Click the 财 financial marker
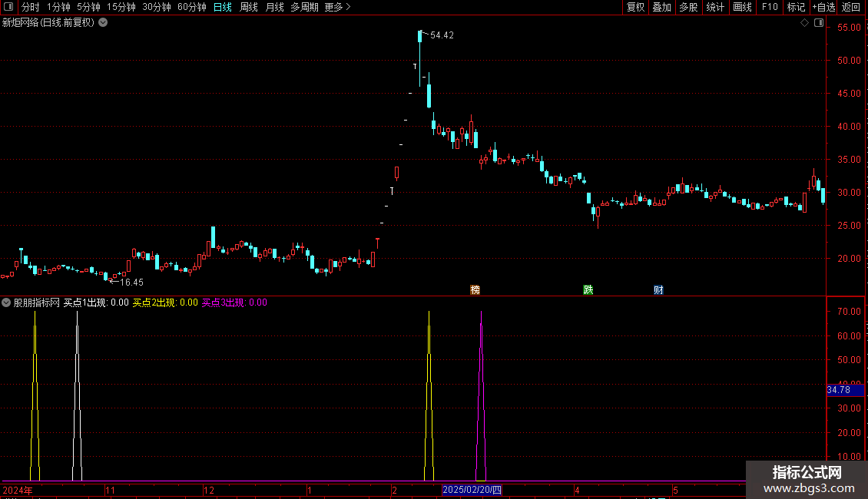The width and height of the screenshot is (868, 499). tap(658, 290)
